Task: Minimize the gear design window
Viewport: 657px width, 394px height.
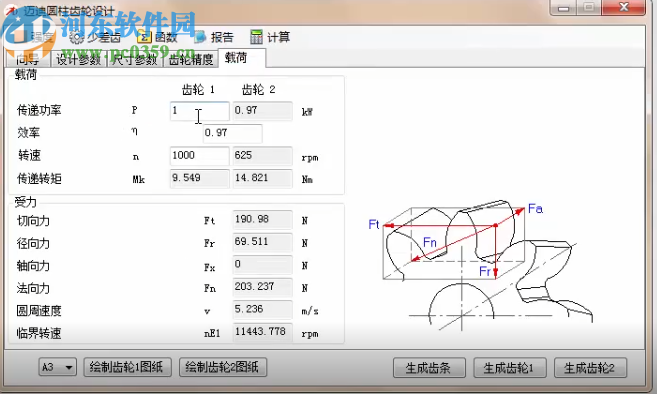Action: pos(563,8)
